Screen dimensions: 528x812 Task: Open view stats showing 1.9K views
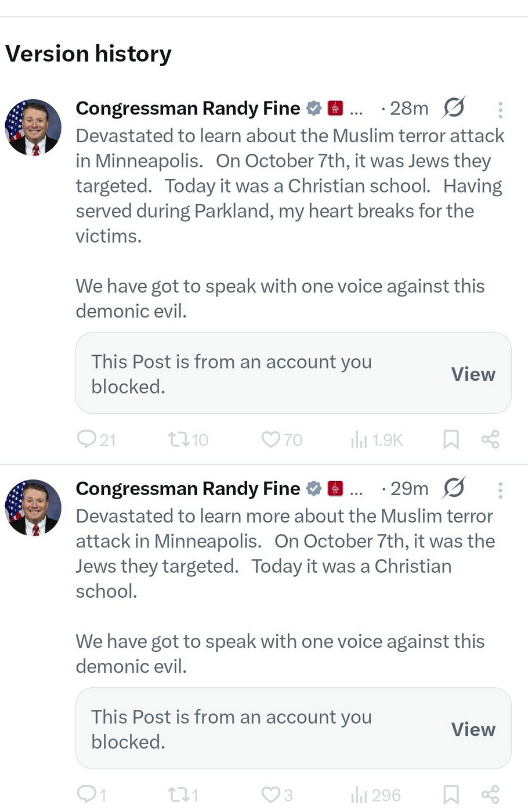360,440
